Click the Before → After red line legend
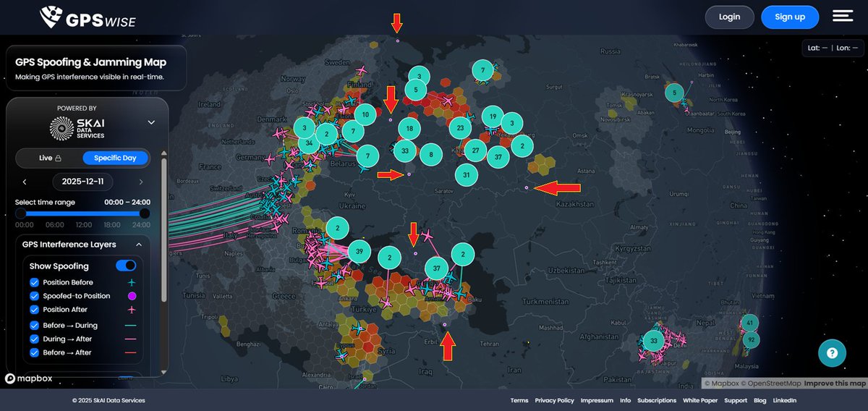868x411 pixels. click(131, 352)
